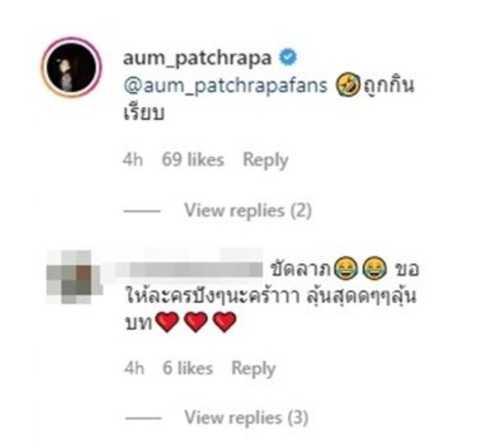Click the second tears-of-joy emoji
This screenshot has width=487, height=448.
pos(375,269)
